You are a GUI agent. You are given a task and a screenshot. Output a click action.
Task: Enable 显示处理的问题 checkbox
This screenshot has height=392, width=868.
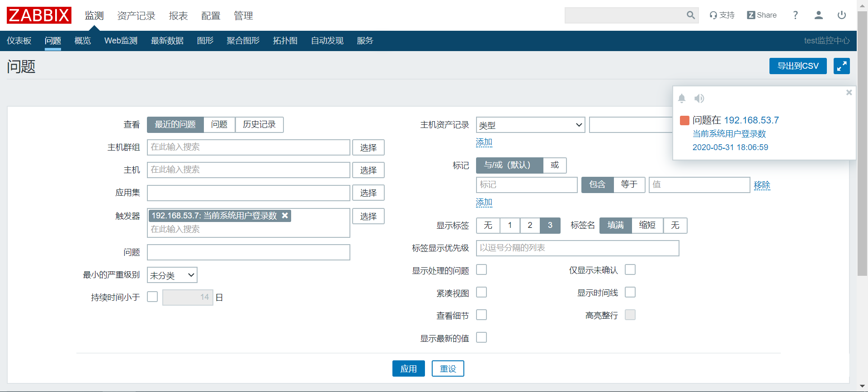tap(481, 269)
